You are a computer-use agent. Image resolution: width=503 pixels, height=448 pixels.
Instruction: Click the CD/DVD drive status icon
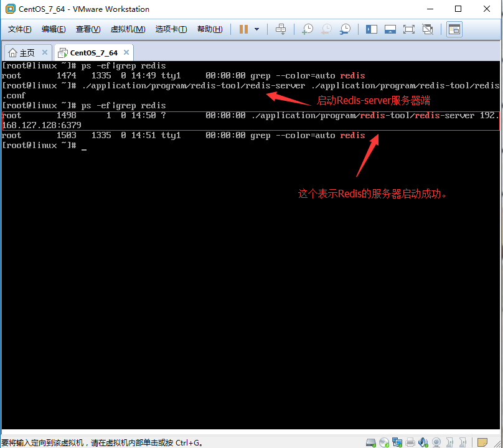point(384,442)
